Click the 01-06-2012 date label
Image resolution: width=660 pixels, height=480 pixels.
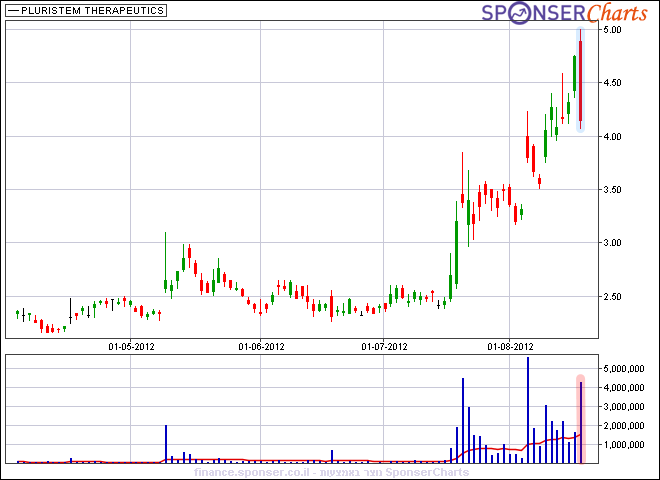point(261,347)
